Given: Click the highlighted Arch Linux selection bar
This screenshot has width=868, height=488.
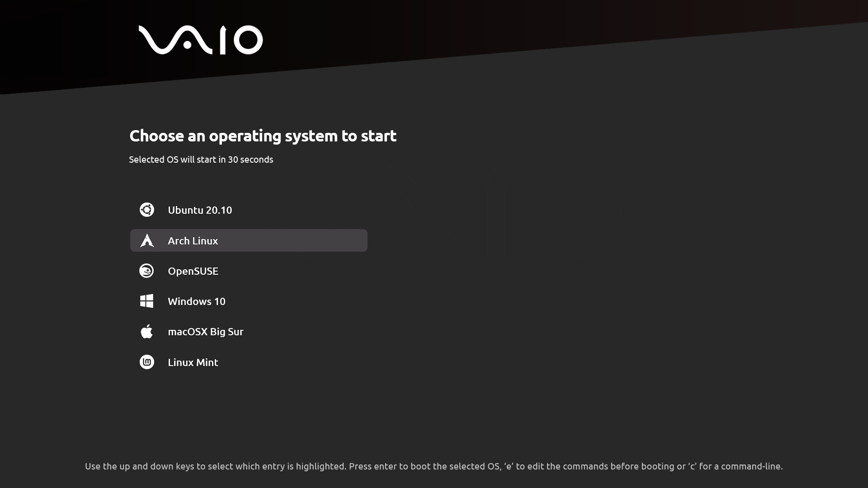Looking at the screenshot, I should 249,240.
